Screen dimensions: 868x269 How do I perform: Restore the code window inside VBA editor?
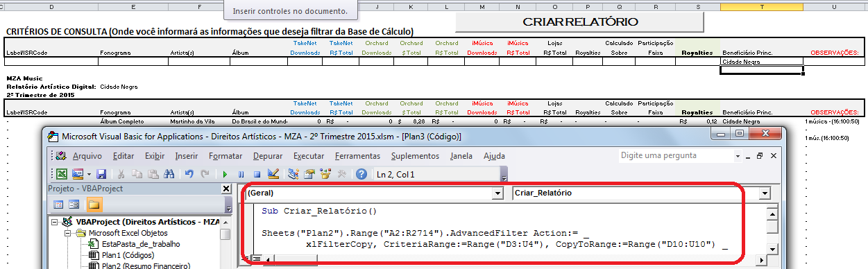(x=760, y=156)
